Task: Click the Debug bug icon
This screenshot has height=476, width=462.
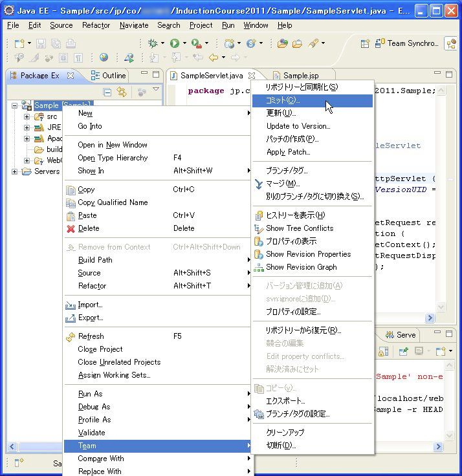Action: [153, 43]
